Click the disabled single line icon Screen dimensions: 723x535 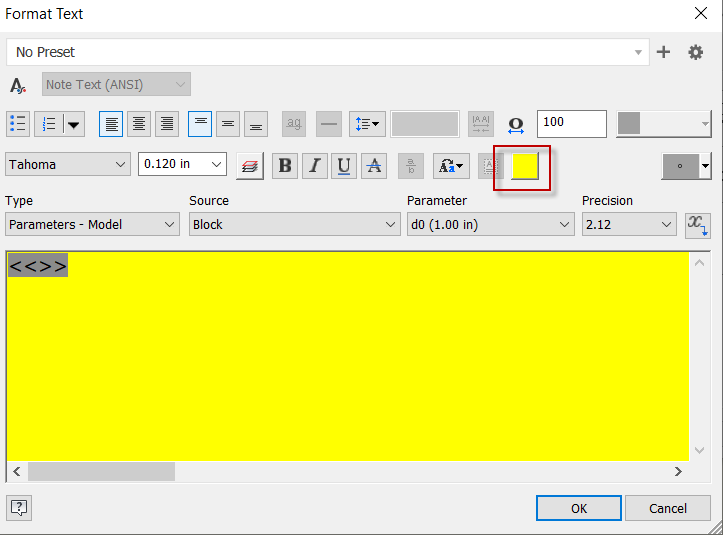coord(329,124)
